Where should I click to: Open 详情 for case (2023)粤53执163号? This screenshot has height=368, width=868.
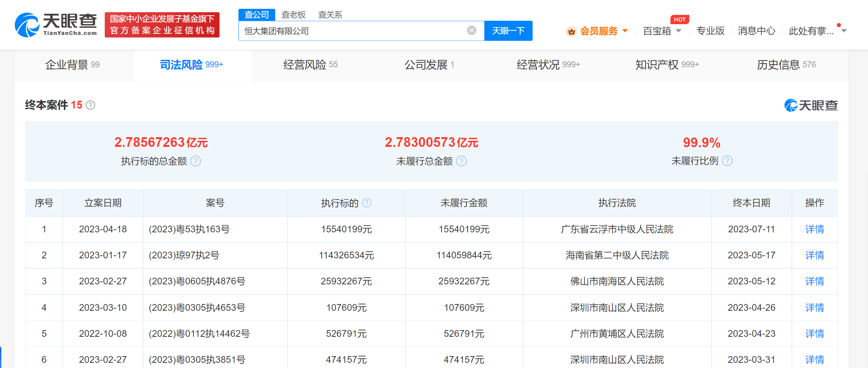tap(814, 229)
